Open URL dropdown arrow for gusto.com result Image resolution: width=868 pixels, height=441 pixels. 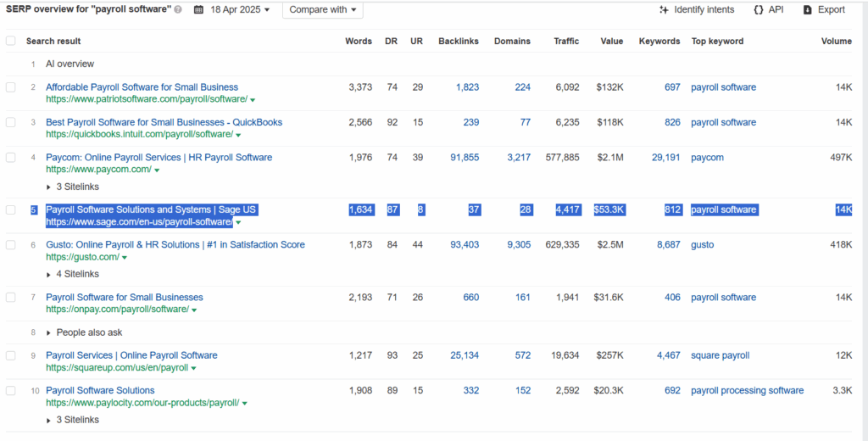pyautogui.click(x=125, y=258)
